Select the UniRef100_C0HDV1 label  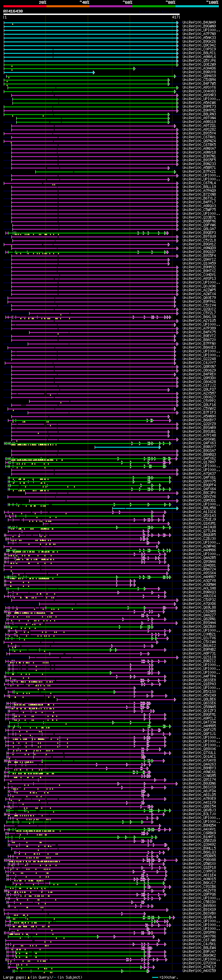coord(199,275)
